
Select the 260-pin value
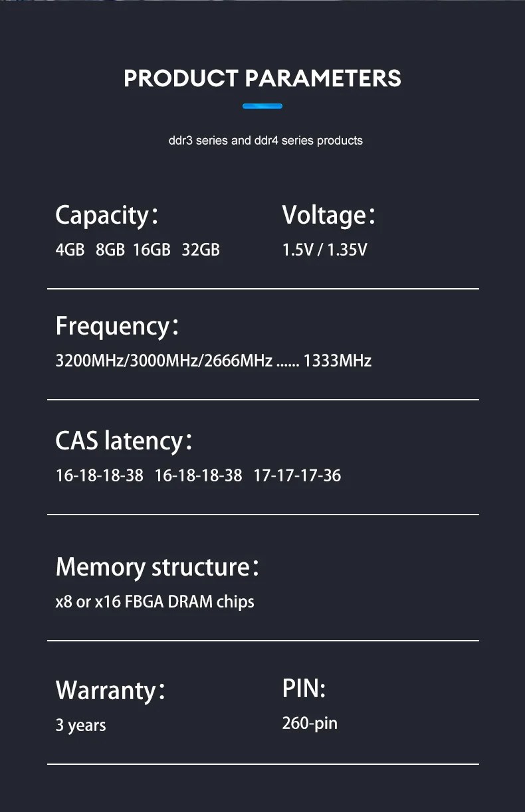(310, 723)
